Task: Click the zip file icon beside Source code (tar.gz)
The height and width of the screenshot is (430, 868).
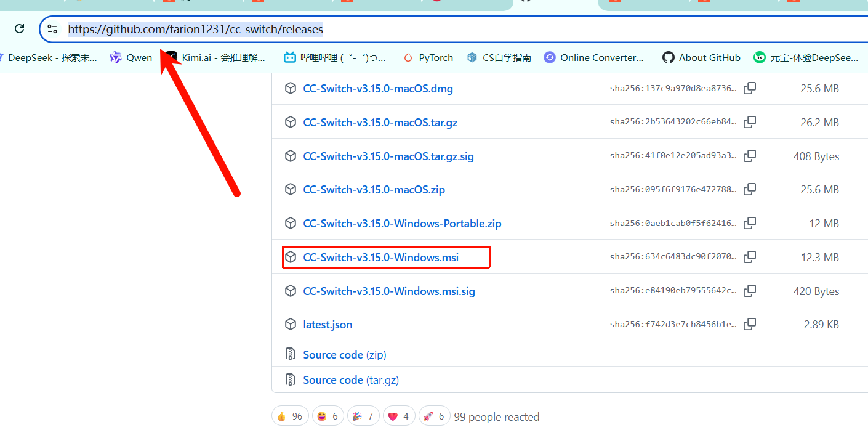Action: coord(291,379)
